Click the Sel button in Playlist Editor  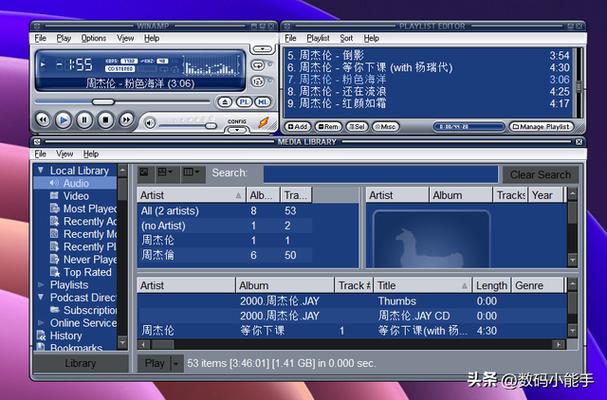pos(357,127)
